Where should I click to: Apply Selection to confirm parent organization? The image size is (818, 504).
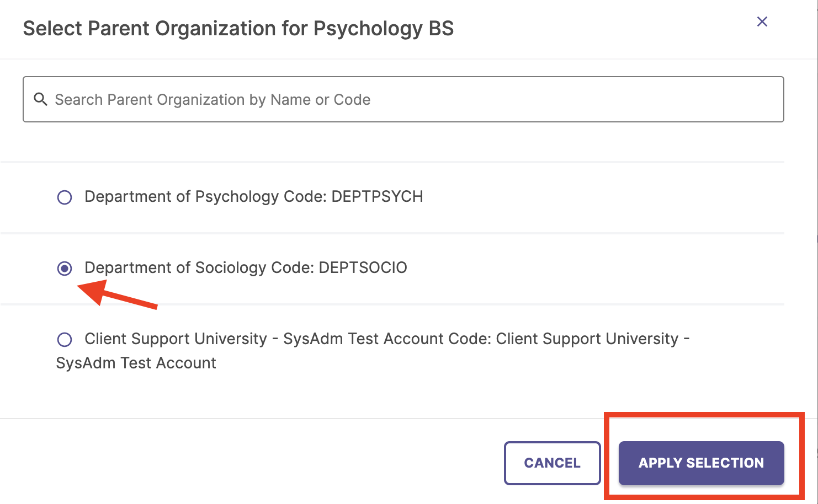coord(701,463)
